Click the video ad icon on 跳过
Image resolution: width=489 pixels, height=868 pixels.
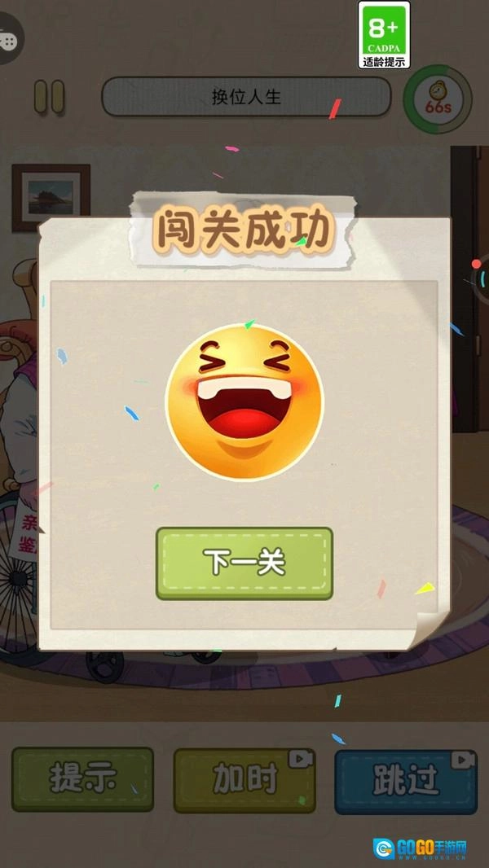click(x=462, y=760)
